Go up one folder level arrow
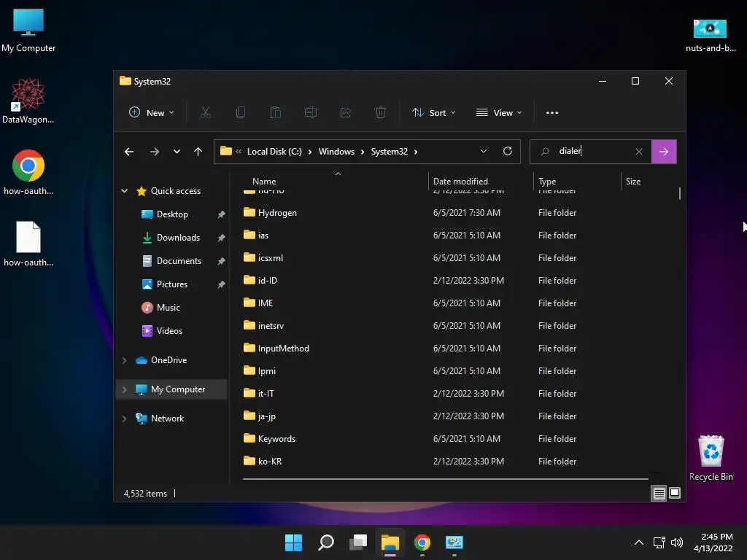Viewport: 747px width, 560px height. pyautogui.click(x=198, y=152)
